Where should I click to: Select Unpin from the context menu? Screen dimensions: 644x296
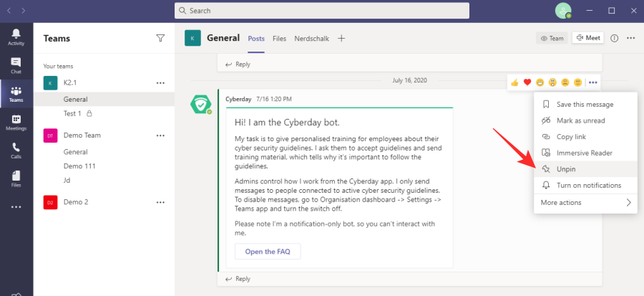(566, 169)
